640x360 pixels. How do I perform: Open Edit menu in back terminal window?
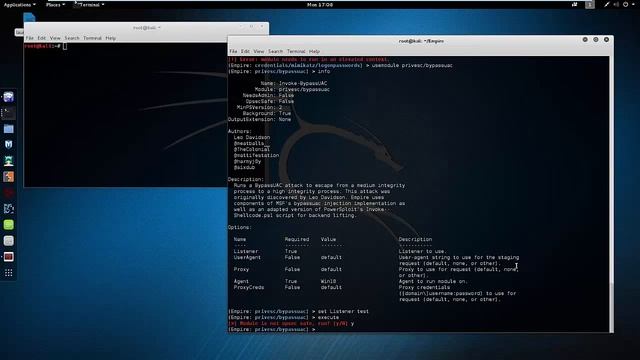point(41,38)
